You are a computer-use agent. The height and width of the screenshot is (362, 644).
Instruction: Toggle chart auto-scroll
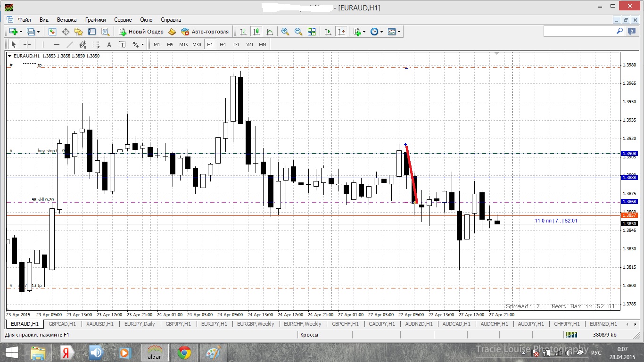(x=328, y=32)
